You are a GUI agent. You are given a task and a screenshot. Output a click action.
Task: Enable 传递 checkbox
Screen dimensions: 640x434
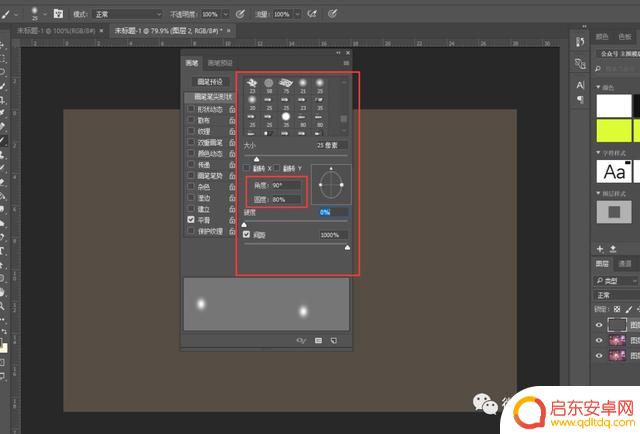point(191,164)
